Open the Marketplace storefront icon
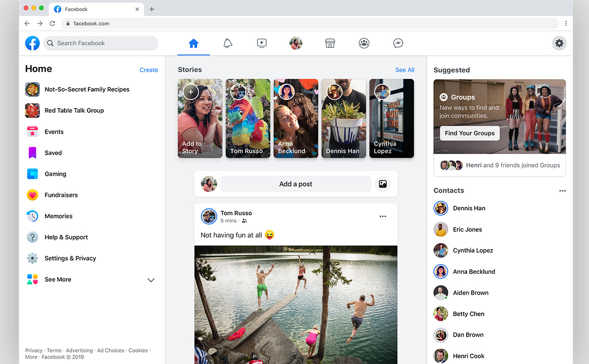The width and height of the screenshot is (589, 364). tap(330, 43)
